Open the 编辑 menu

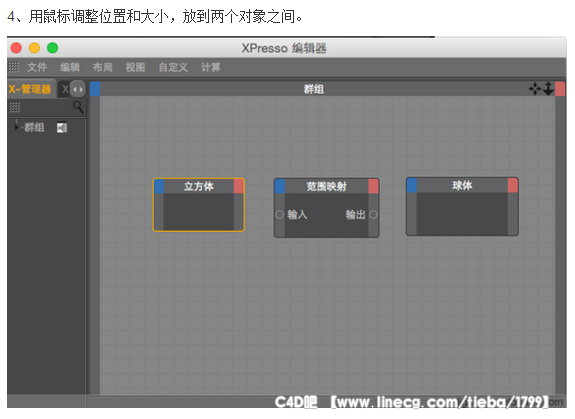click(x=70, y=67)
